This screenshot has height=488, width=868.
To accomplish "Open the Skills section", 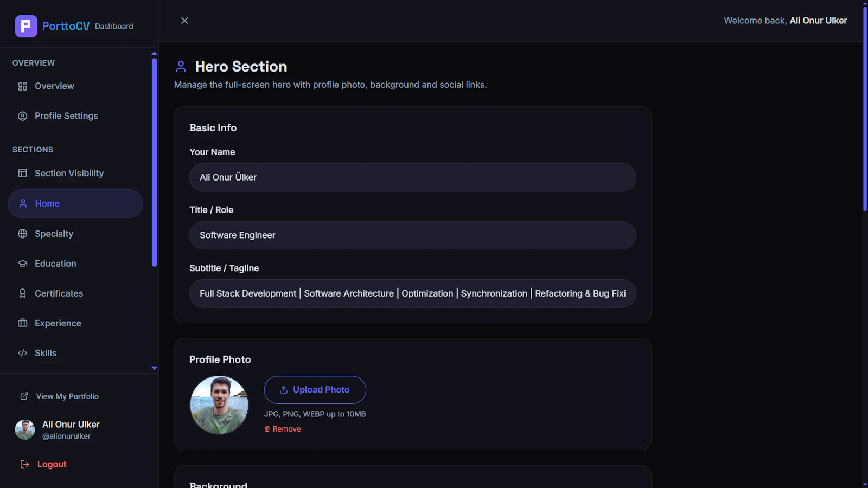I will coord(75,353).
